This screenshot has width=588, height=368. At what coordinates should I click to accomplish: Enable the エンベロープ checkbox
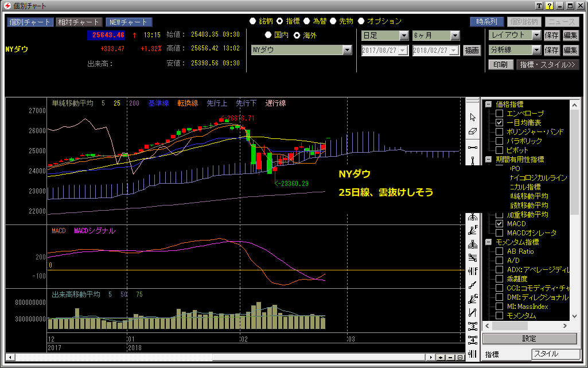pyautogui.click(x=499, y=113)
